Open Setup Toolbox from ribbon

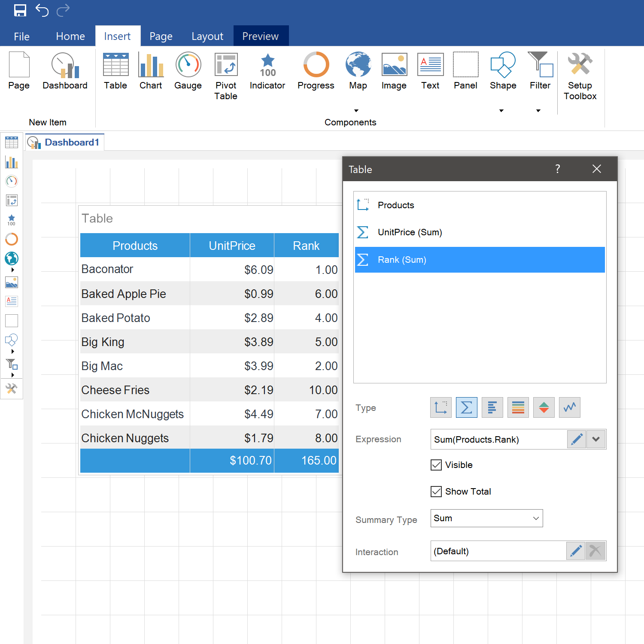pos(580,76)
